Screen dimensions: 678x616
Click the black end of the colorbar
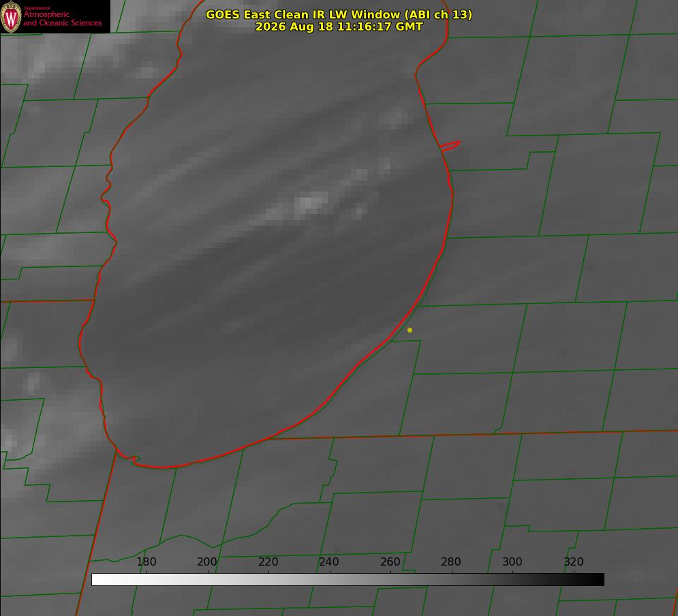point(597,580)
